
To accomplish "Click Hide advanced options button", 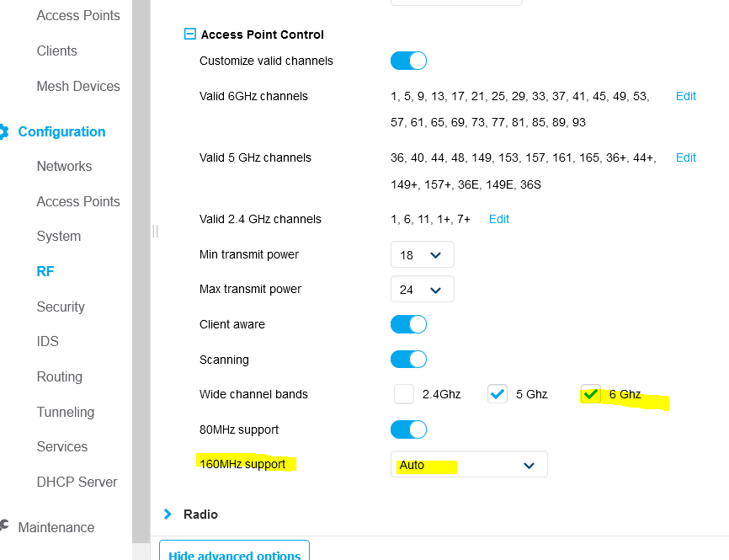I will click(234, 551).
